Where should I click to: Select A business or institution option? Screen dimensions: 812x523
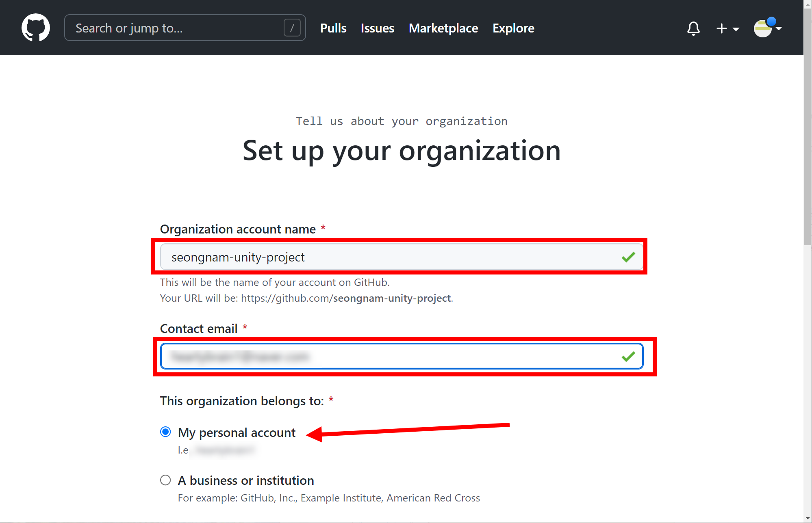(165, 480)
